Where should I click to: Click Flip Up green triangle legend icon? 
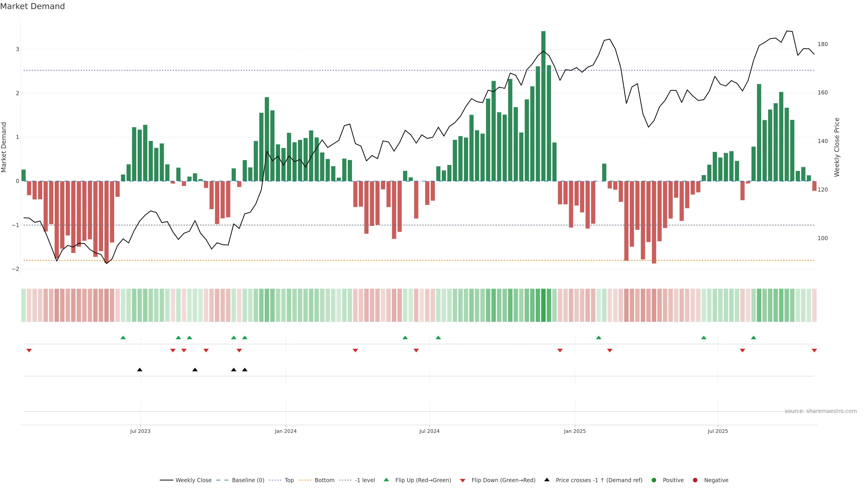[x=387, y=480]
